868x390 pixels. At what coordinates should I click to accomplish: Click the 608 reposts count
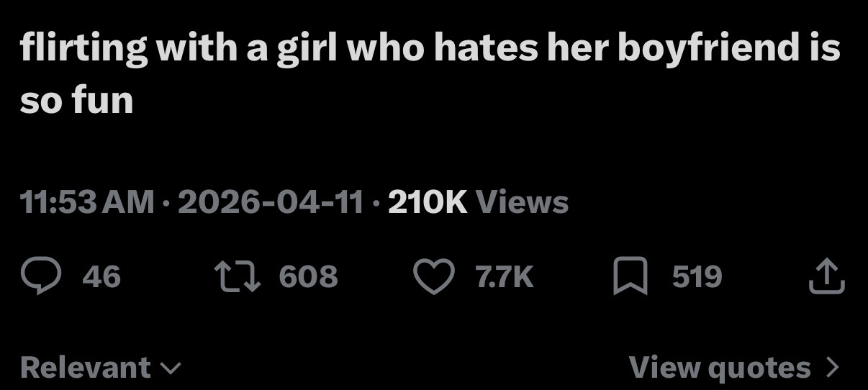point(307,277)
